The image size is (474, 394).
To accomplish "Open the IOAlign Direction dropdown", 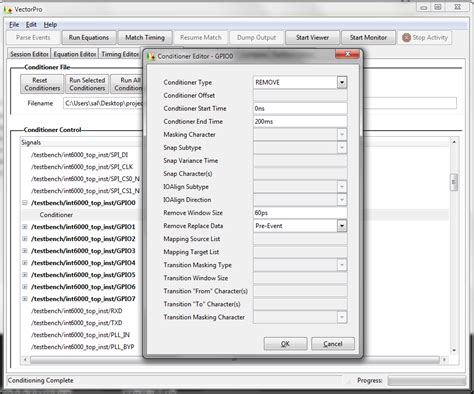I will 342,200.
